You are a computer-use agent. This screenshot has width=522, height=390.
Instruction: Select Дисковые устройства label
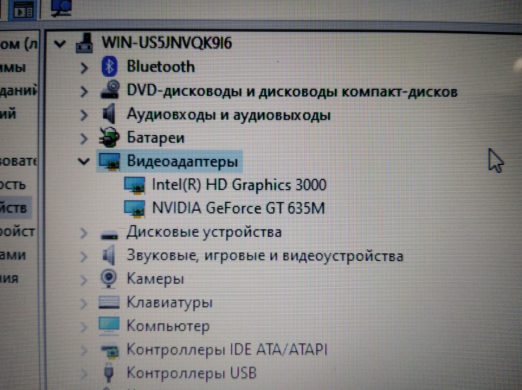coord(204,232)
